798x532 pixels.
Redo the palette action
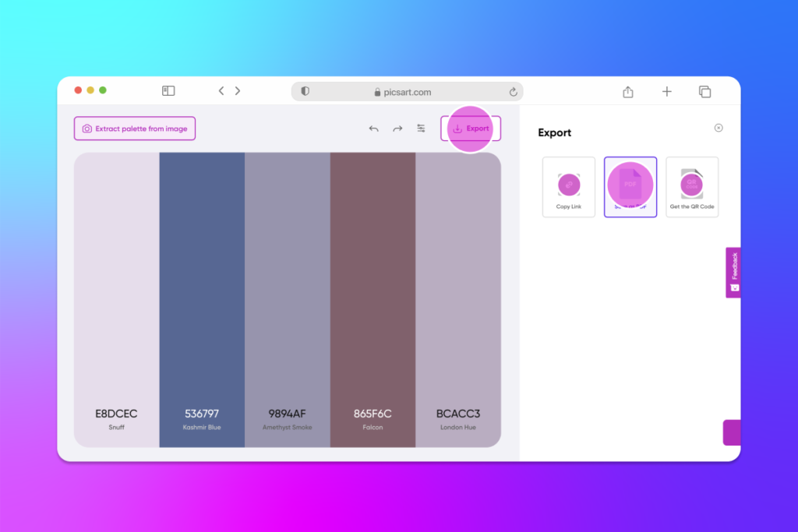(x=397, y=128)
